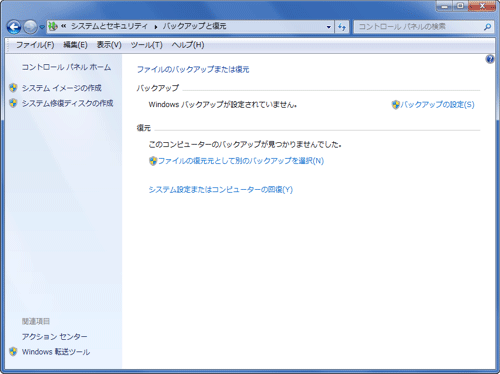The width and height of the screenshot is (500, 374).
Task: Click the Back navigation arrow button
Action: point(14,27)
